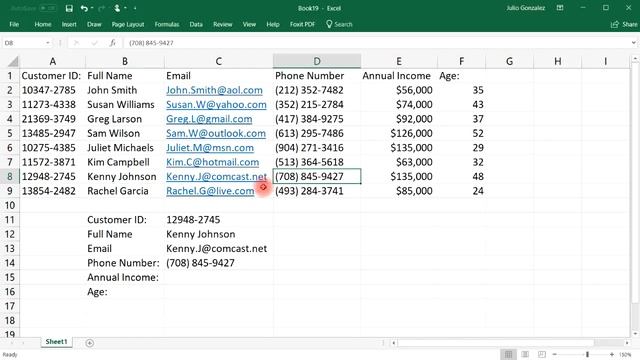Add a new sheet with the plus icon

tap(89, 343)
